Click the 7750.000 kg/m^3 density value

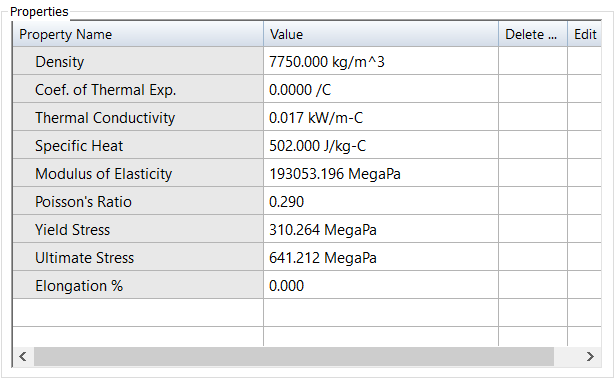tap(381, 61)
